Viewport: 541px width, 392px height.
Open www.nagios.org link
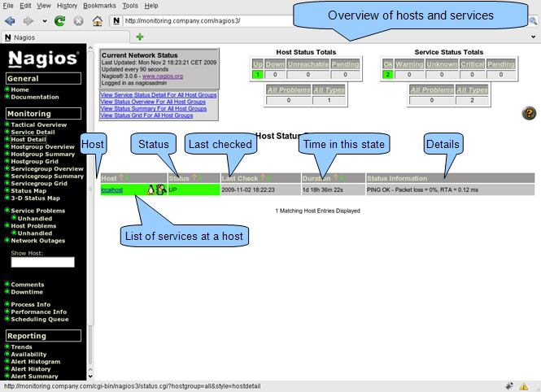(163, 76)
